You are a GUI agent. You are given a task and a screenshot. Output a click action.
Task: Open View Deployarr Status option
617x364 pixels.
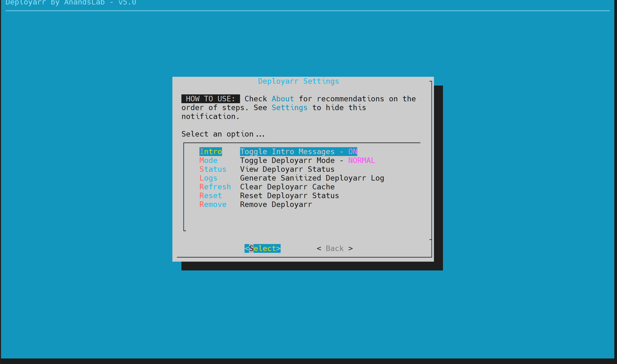(x=287, y=169)
